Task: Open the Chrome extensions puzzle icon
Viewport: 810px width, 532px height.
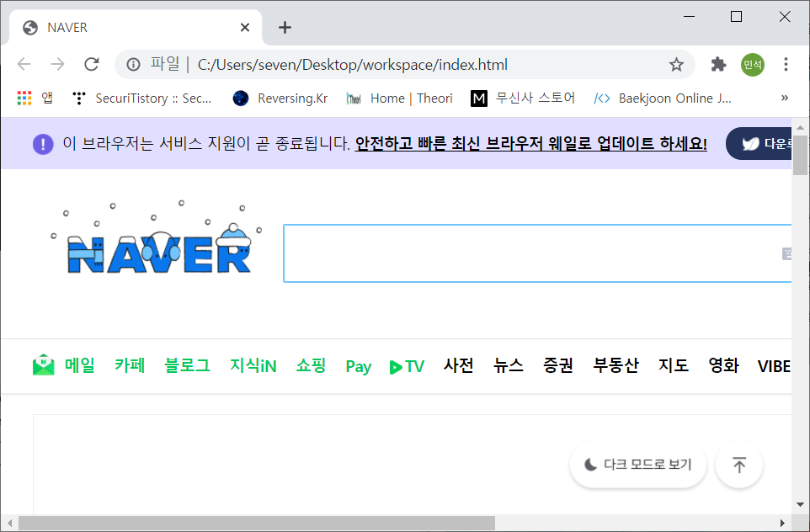Action: (x=718, y=65)
